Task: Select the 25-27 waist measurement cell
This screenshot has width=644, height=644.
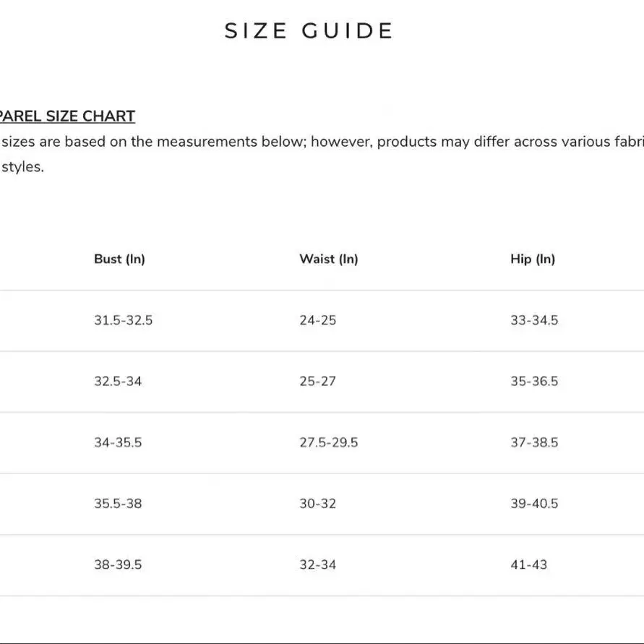Action: [x=318, y=381]
